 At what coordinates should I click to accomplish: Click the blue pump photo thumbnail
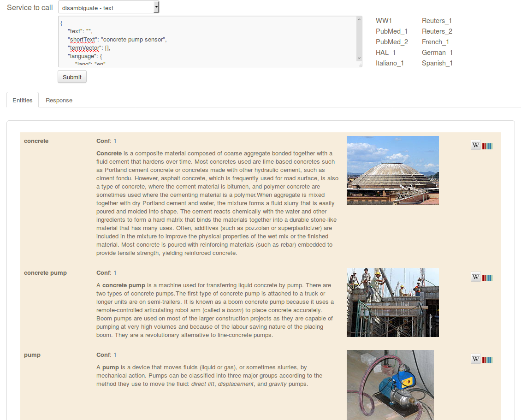[390, 385]
